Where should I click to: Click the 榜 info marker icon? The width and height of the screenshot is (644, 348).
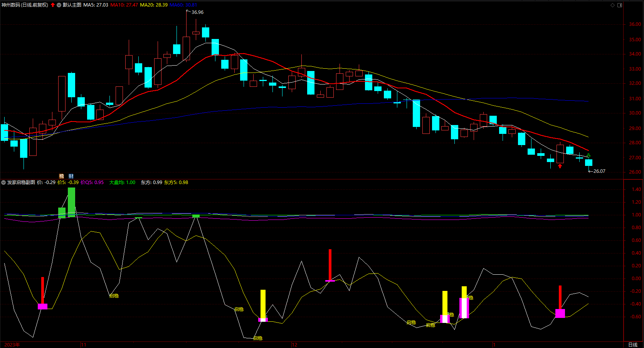61,176
